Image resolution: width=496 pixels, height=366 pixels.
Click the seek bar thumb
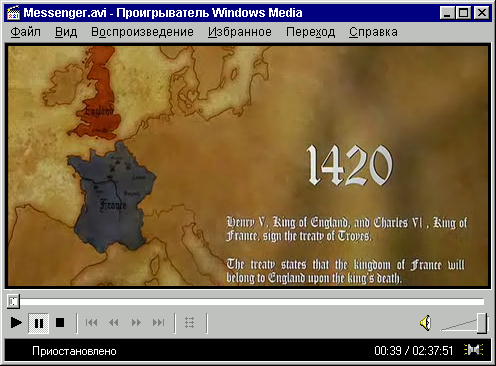tap(13, 302)
